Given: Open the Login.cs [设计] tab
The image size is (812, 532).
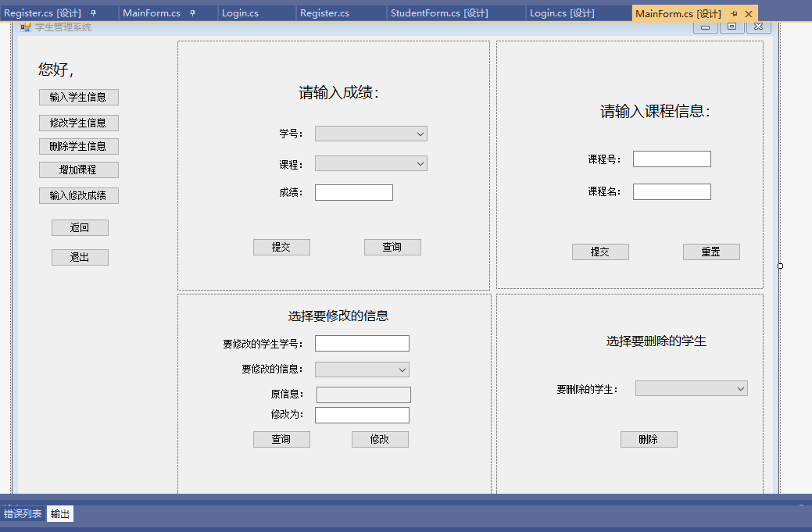Looking at the screenshot, I should 562,13.
